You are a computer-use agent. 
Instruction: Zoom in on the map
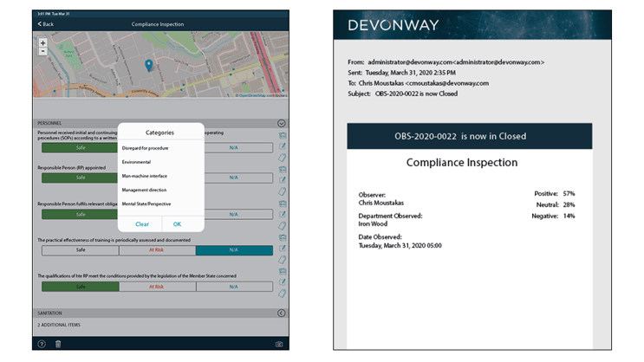tap(42, 42)
